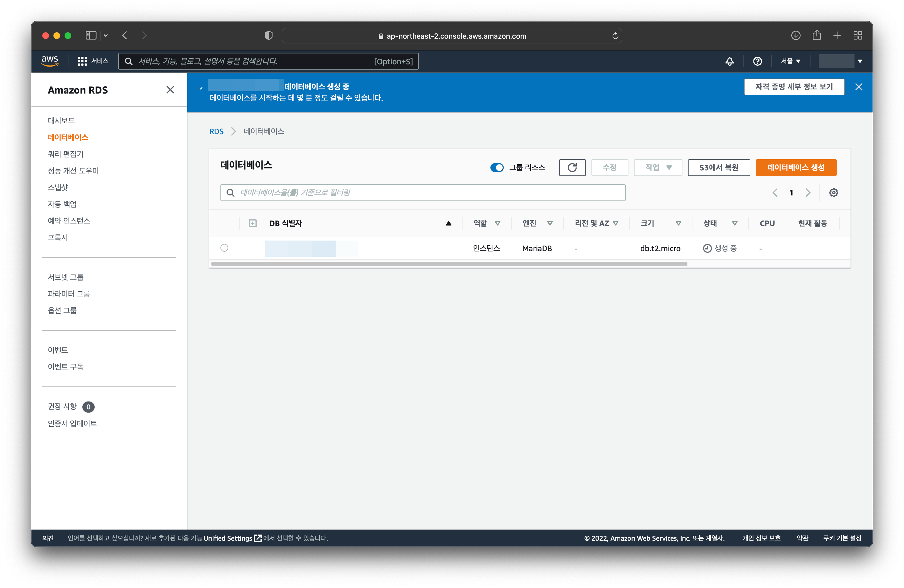The height and width of the screenshot is (588, 904).
Task: Click the AWS logo home icon
Action: [x=50, y=61]
